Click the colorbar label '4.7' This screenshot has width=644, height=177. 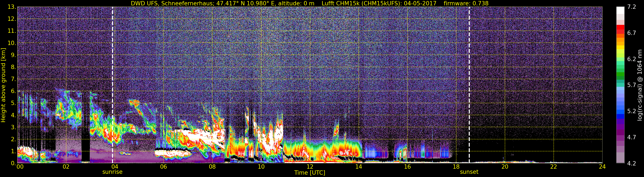632,137
